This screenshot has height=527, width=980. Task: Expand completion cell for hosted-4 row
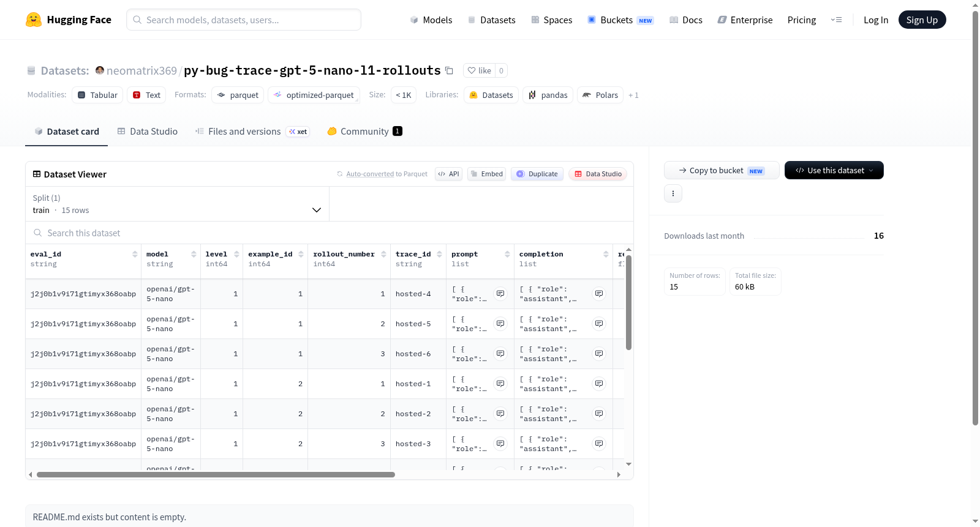[x=599, y=294]
